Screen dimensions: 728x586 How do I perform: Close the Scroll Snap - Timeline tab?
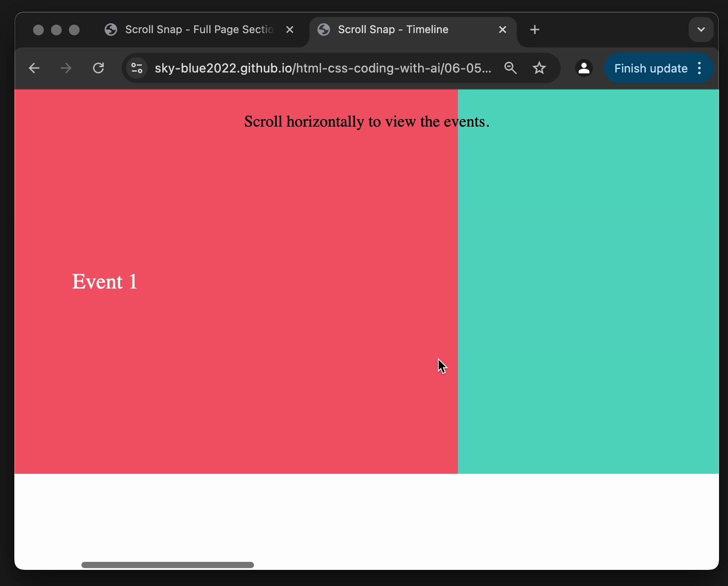(x=503, y=30)
